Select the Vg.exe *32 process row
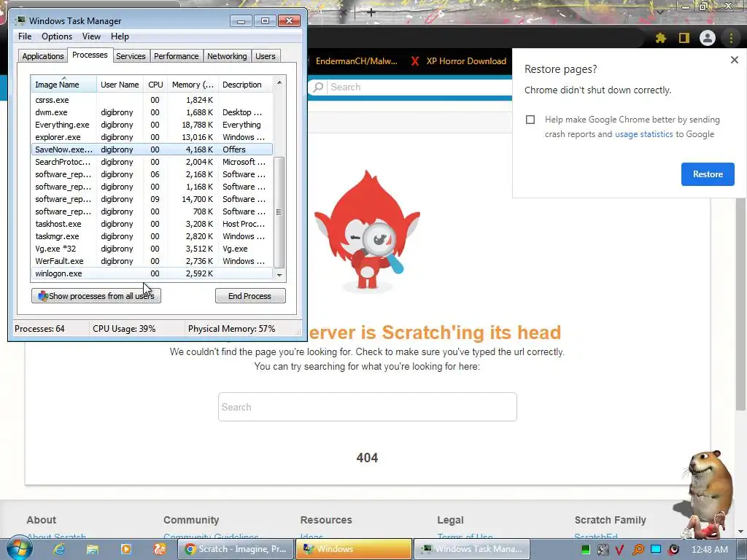The height and width of the screenshot is (560, 747). point(152,249)
